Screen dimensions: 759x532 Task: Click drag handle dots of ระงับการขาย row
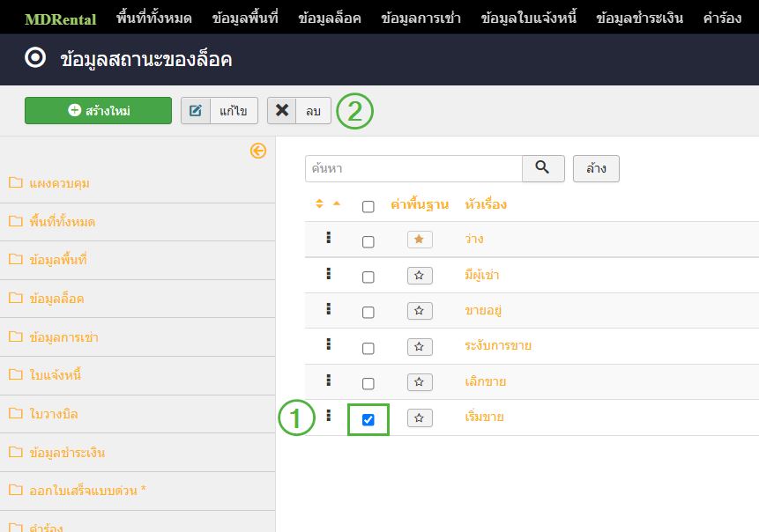[329, 344]
